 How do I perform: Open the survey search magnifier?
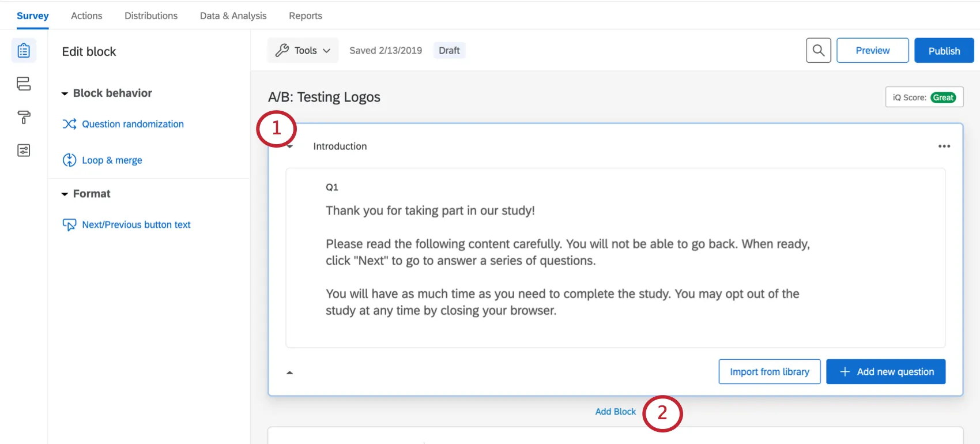tap(818, 50)
